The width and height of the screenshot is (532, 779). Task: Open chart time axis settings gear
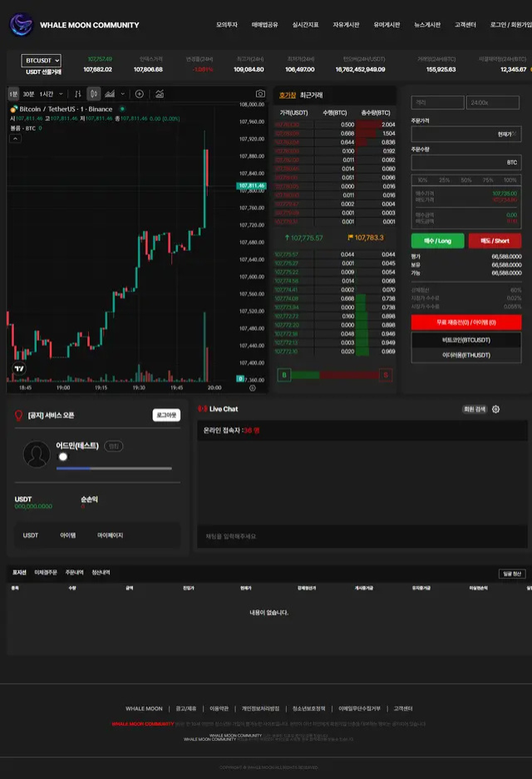tap(253, 388)
